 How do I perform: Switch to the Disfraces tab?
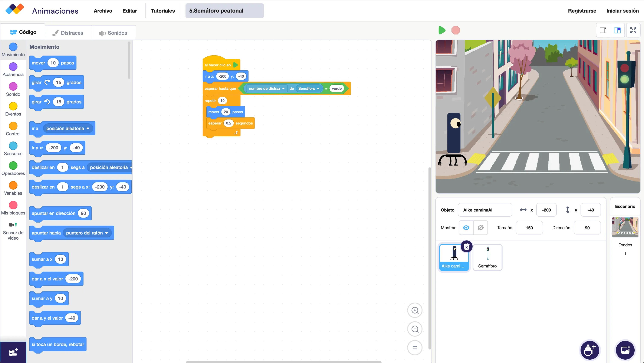click(68, 33)
